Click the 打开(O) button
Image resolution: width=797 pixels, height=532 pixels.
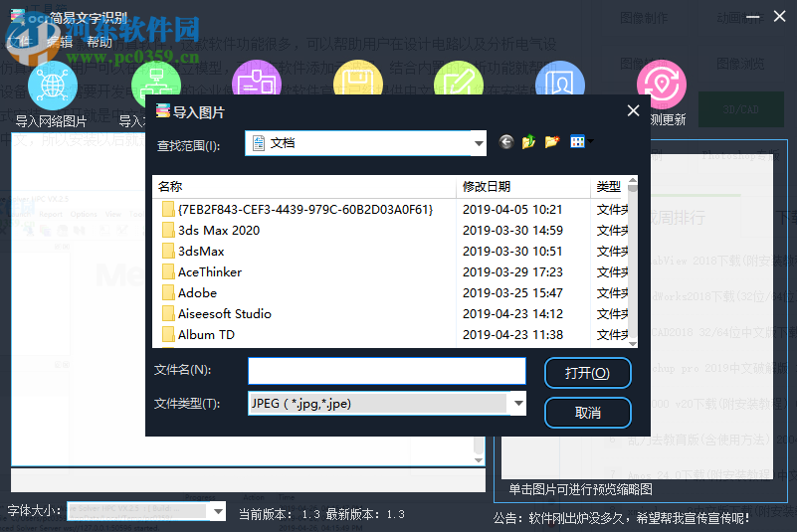[x=588, y=374]
